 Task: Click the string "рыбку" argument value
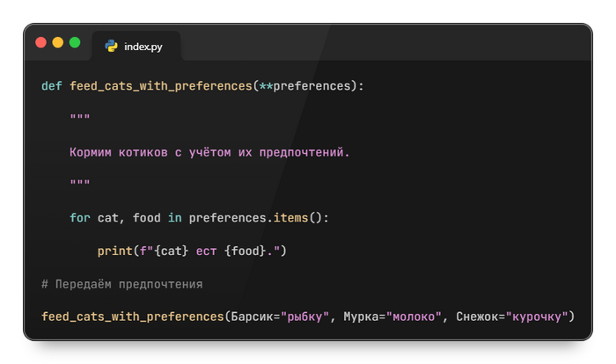[x=304, y=317]
